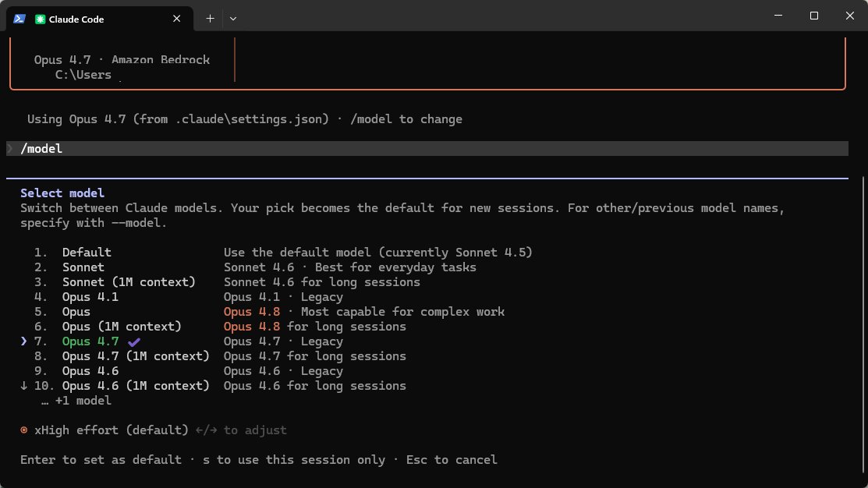The height and width of the screenshot is (488, 868).
Task: Click the '←/→ to adjust' hint
Action: (x=241, y=430)
